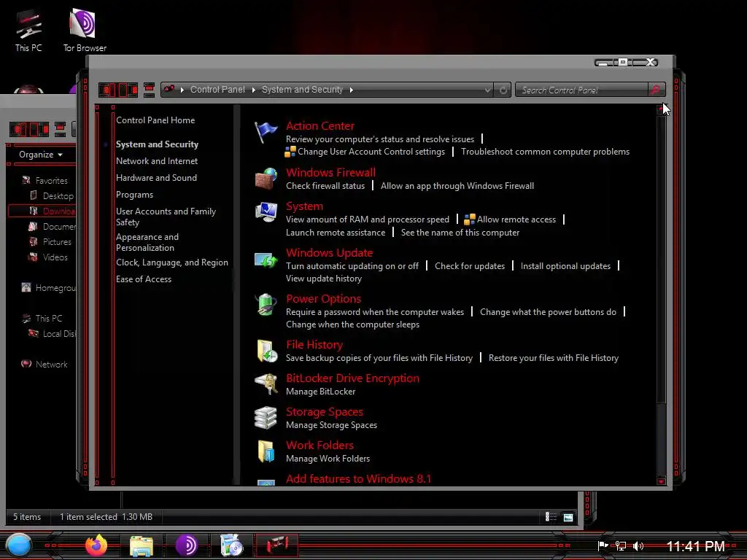The height and width of the screenshot is (560, 747).
Task: Click the Search Control Panel field
Action: click(581, 90)
